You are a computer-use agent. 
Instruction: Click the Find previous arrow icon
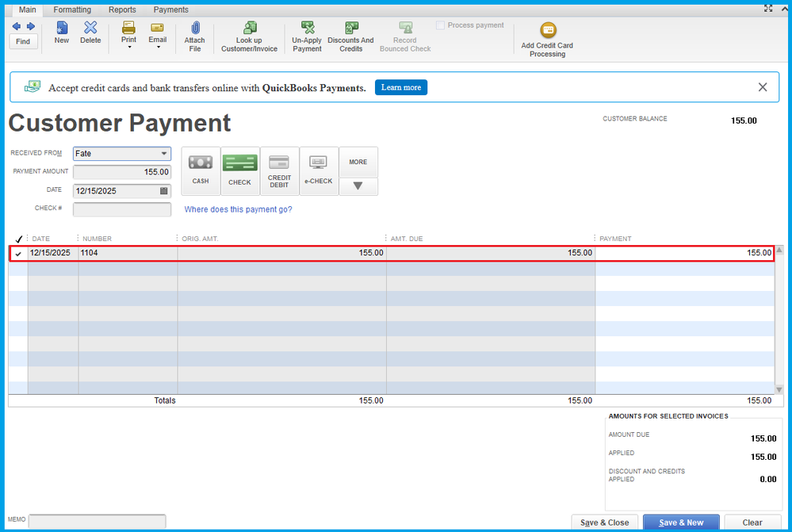coord(17,26)
